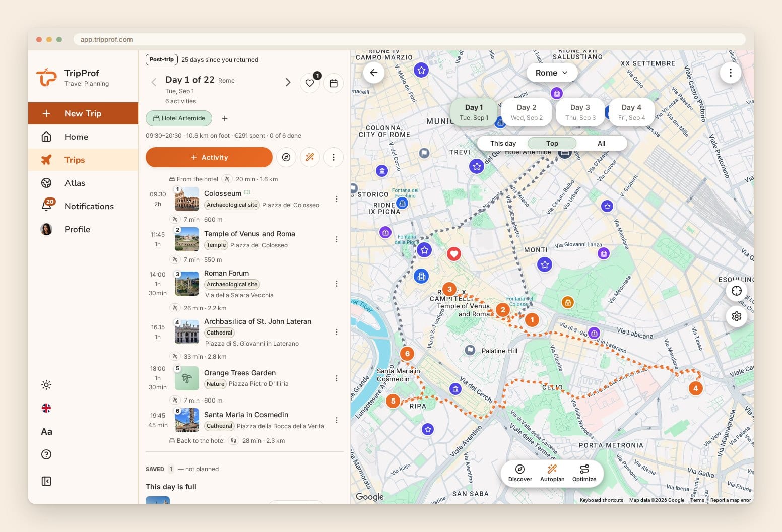This screenshot has width=782, height=532.
Task: Open the favorites heart icon with badge
Action: point(310,83)
